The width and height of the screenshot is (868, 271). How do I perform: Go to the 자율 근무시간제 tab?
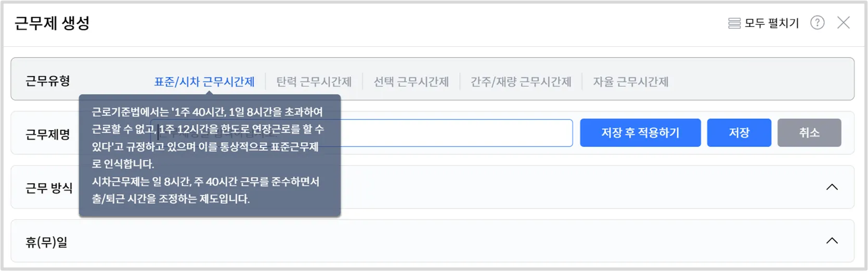(x=630, y=82)
